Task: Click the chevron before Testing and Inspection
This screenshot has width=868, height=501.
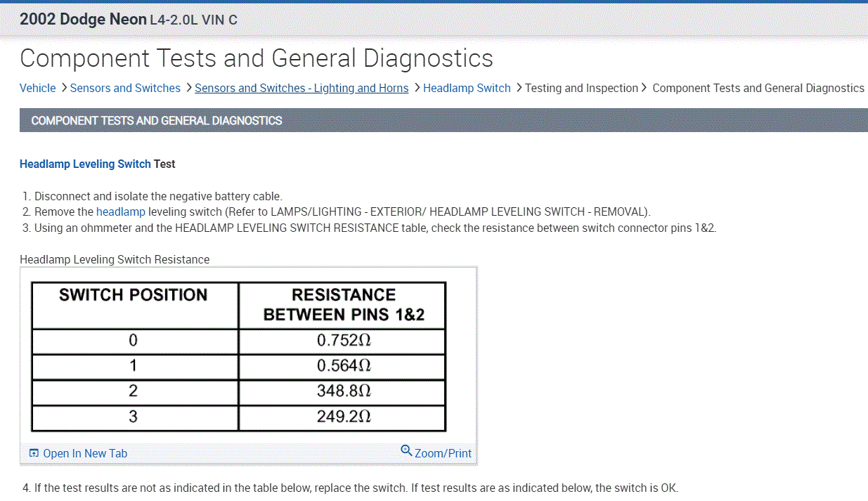Action: click(519, 88)
